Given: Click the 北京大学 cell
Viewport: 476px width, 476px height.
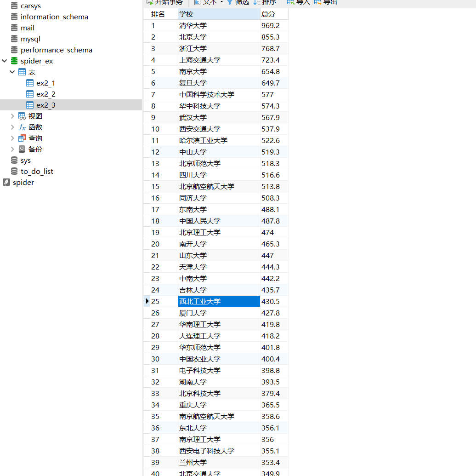Looking at the screenshot, I should (x=219, y=37).
